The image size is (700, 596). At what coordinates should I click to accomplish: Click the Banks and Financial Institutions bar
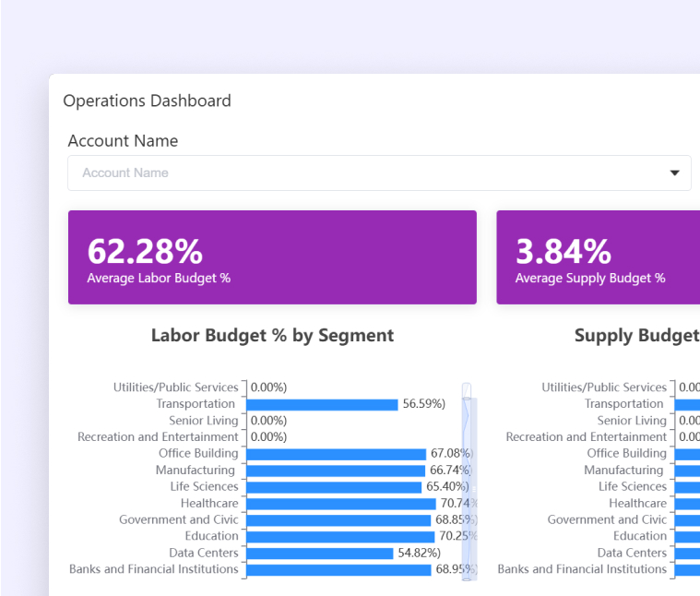[x=338, y=569]
